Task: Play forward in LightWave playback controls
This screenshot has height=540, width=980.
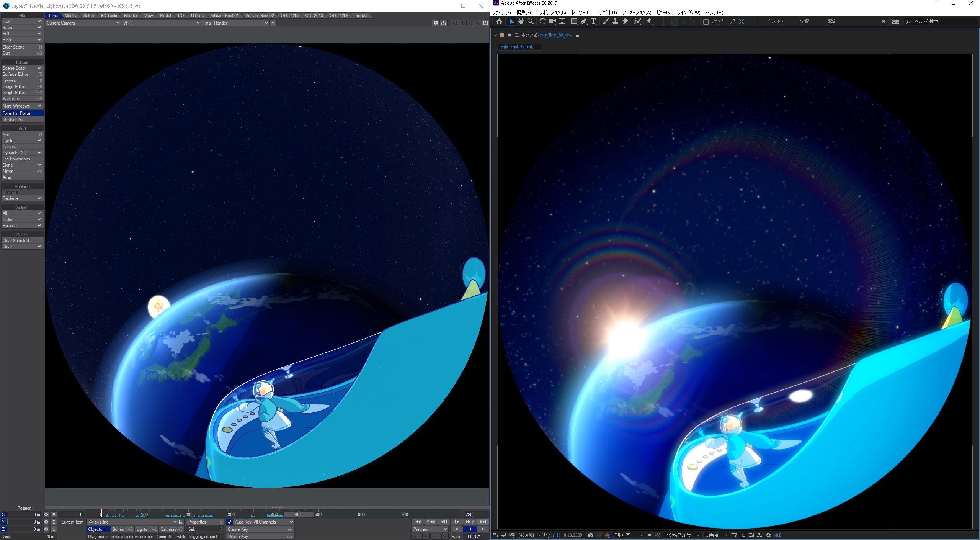Action: pos(483,529)
